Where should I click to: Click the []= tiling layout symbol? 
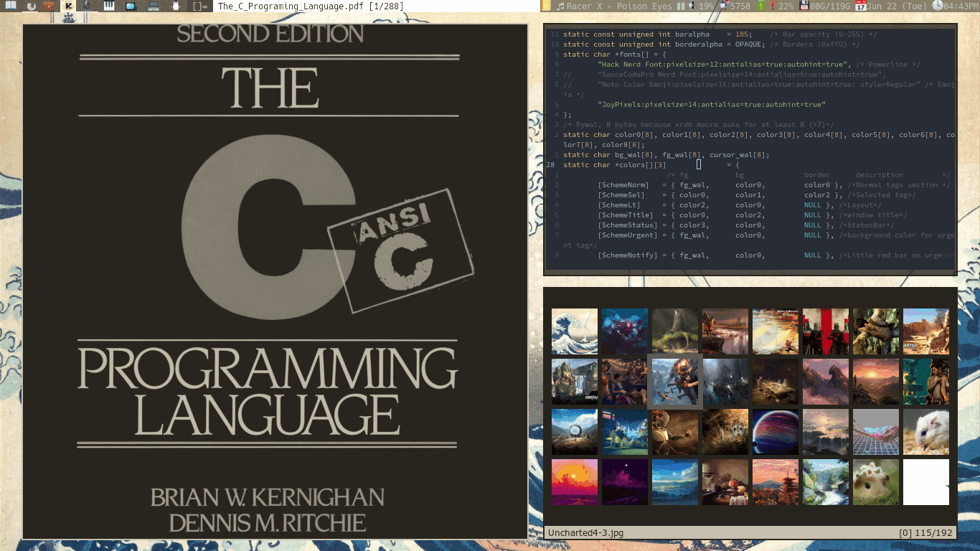[200, 6]
